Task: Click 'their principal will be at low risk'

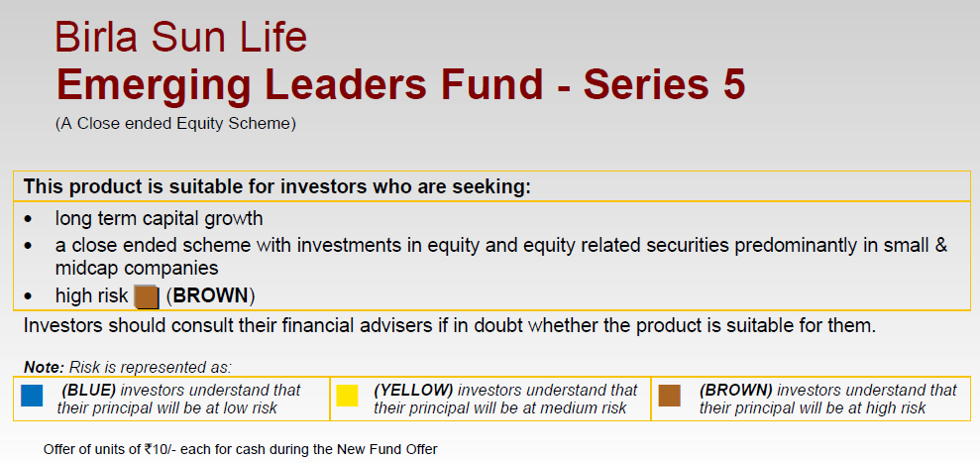Action: tap(166, 408)
